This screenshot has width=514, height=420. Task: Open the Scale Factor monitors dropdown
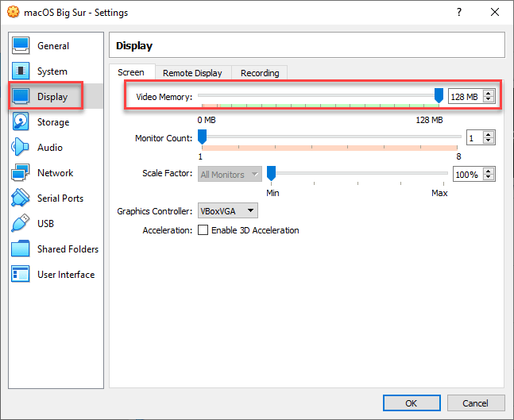[230, 175]
